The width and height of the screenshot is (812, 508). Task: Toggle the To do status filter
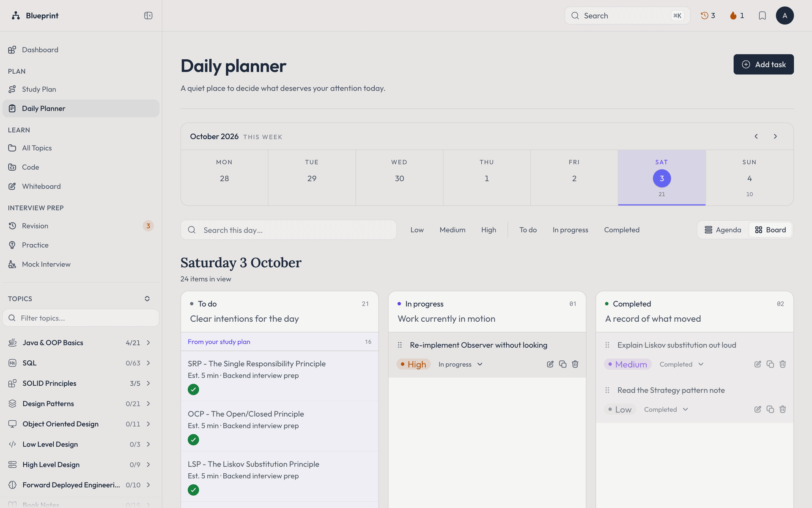click(x=528, y=230)
